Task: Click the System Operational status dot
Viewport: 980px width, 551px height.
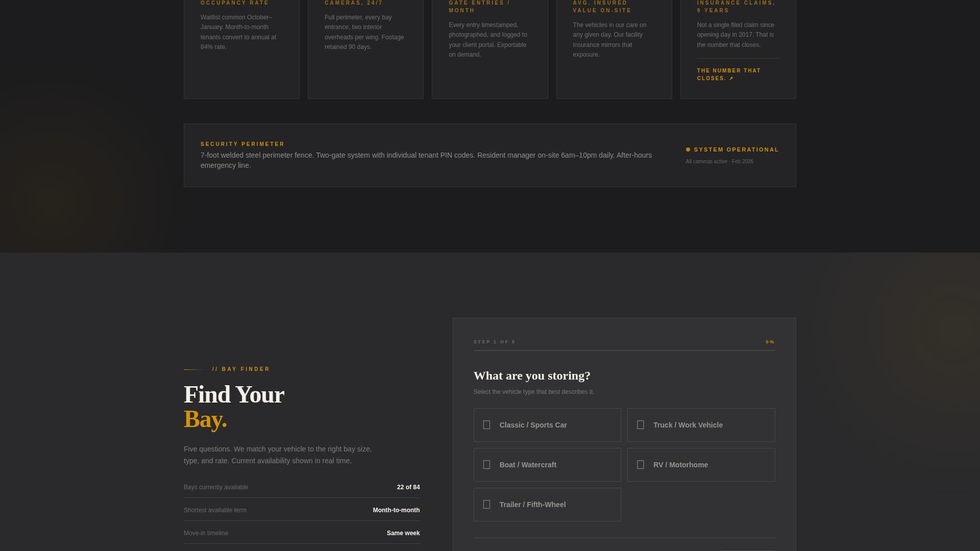Action: 689,149
